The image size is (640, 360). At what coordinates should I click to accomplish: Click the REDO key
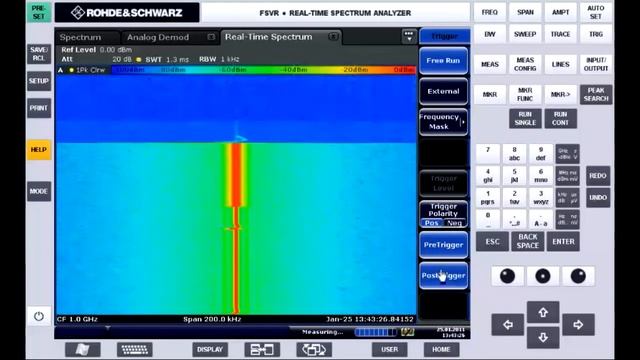(x=598, y=176)
